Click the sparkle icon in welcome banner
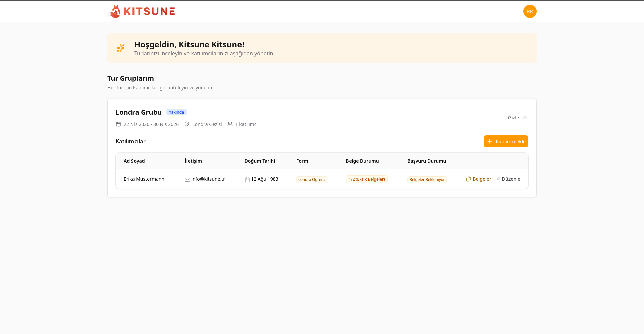 tap(121, 48)
